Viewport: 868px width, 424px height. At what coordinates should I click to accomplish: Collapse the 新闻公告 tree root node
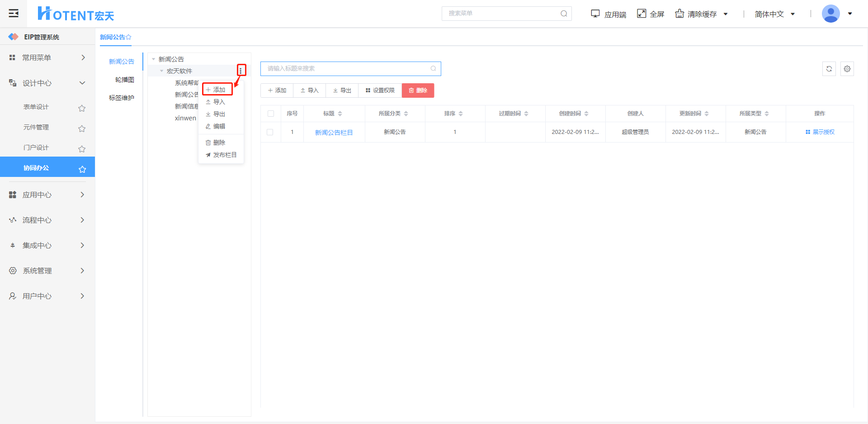[x=154, y=59]
